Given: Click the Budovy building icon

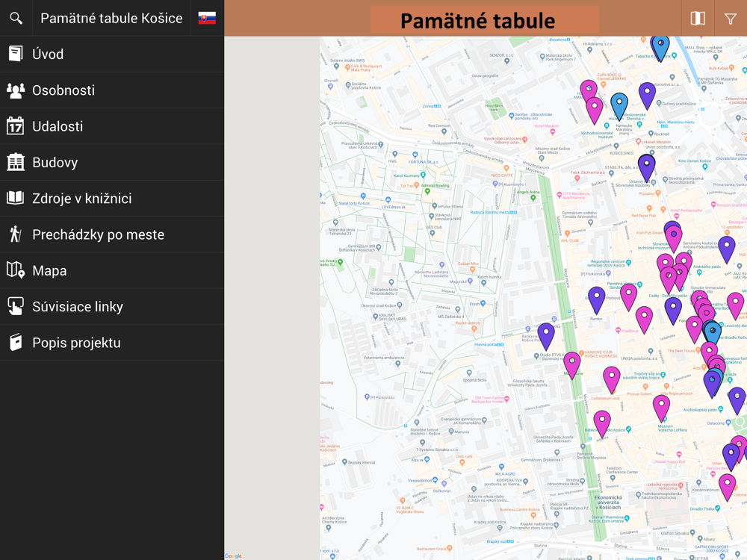Looking at the screenshot, I should pyautogui.click(x=16, y=162).
